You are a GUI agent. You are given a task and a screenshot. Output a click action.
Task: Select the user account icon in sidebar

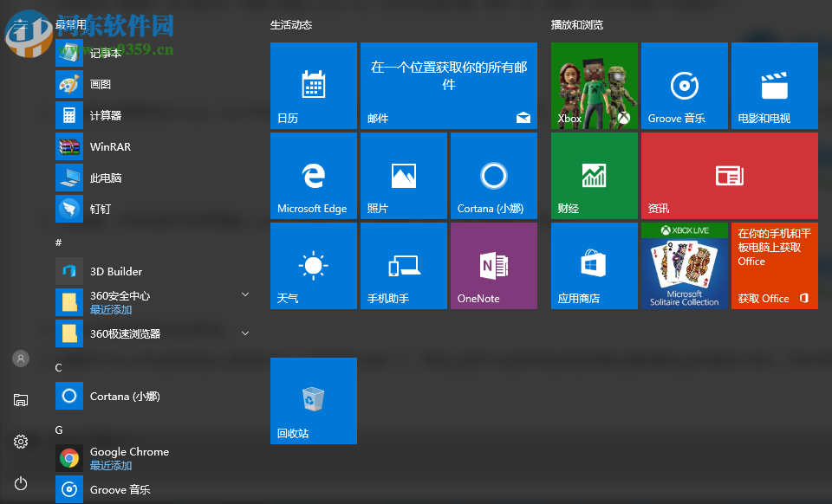pyautogui.click(x=21, y=358)
